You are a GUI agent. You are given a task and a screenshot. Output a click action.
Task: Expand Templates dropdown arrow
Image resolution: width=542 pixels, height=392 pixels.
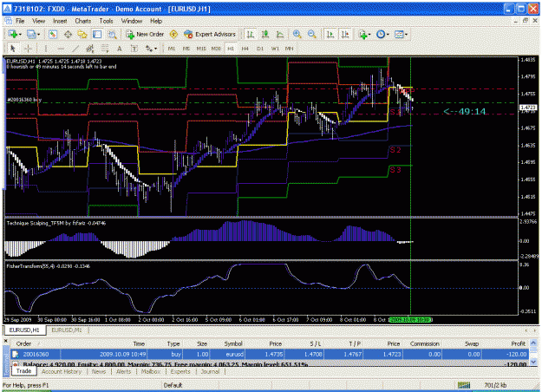(x=406, y=35)
